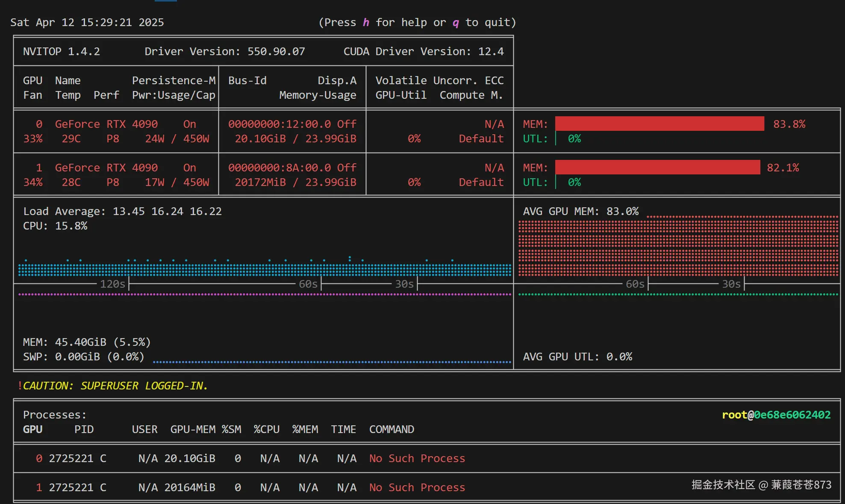Click the root@0e68e6062402 host label

[x=776, y=415]
